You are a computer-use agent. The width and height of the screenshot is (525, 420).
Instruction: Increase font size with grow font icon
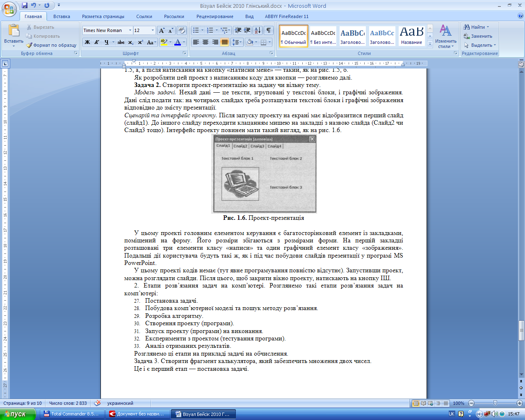pyautogui.click(x=162, y=30)
